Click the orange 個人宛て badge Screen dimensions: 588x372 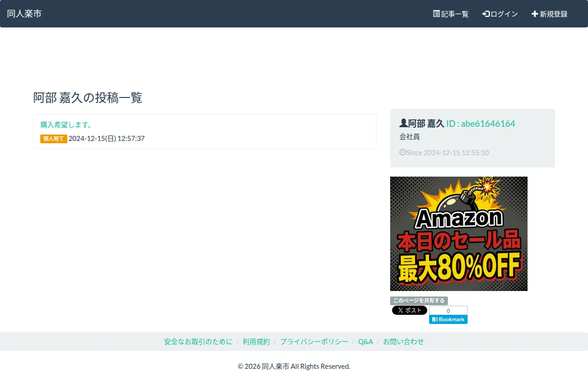54,139
